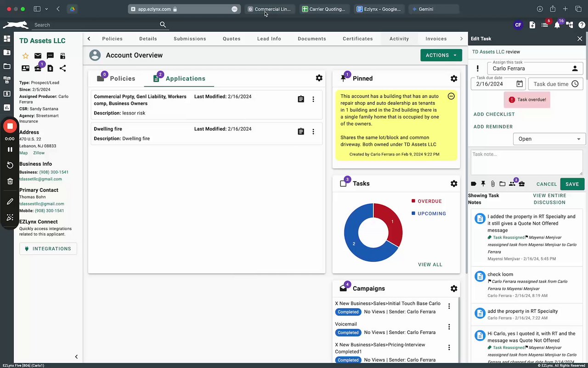Open three-dot menu for Initial Touch Base campaign

[x=449, y=306]
